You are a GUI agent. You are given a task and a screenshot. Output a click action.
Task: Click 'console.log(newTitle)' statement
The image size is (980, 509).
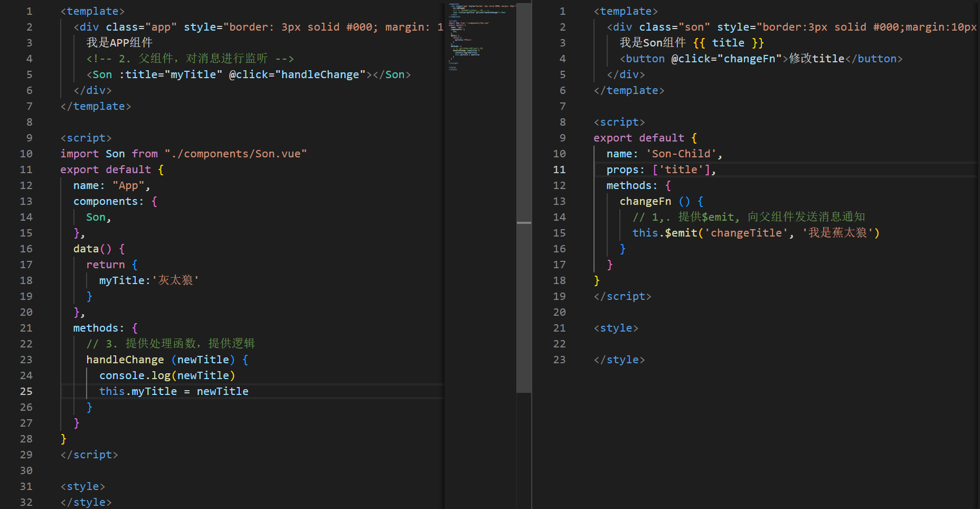[x=167, y=375]
